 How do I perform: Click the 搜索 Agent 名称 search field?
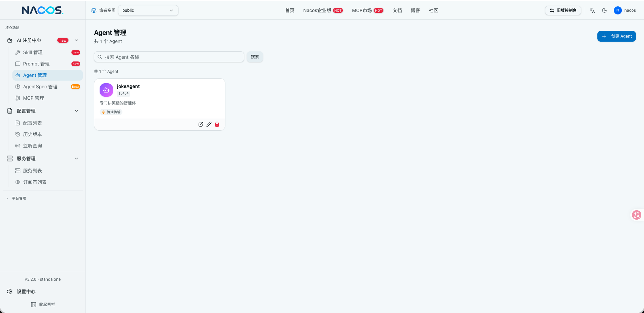[169, 57]
